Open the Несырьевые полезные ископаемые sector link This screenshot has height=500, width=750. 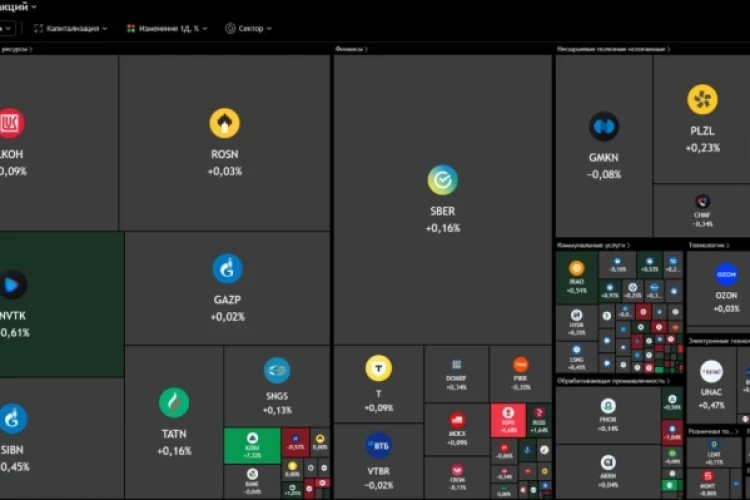[x=613, y=49]
